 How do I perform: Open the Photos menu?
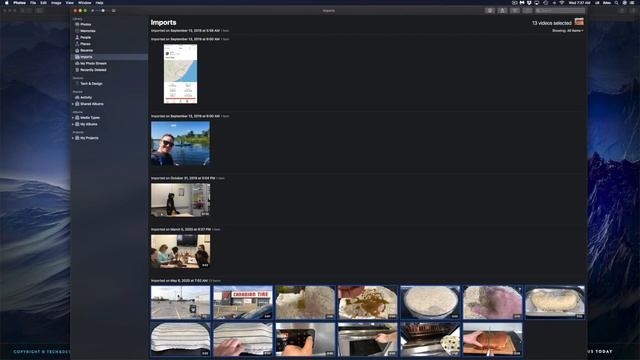pos(19,3)
